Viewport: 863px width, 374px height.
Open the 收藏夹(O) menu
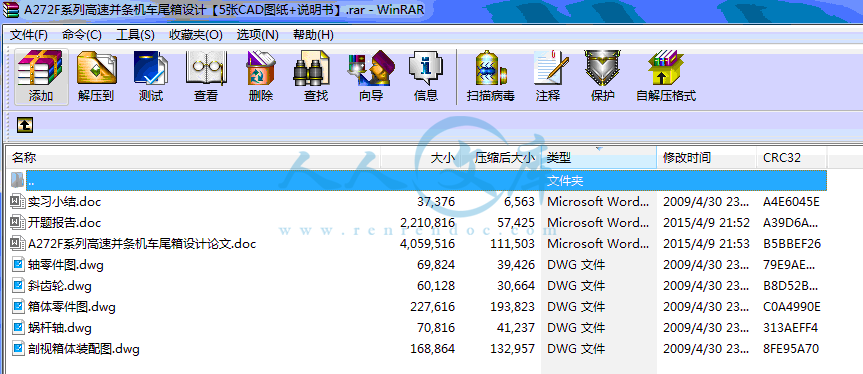coord(196,35)
